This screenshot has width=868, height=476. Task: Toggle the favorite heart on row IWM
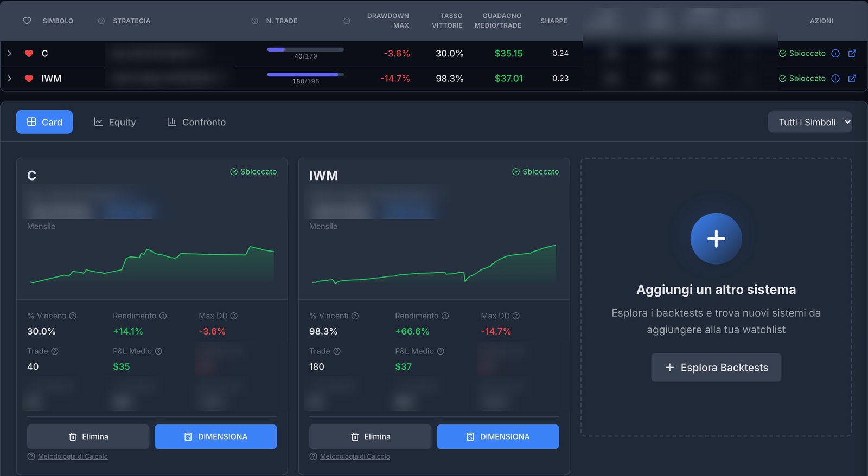(x=29, y=79)
